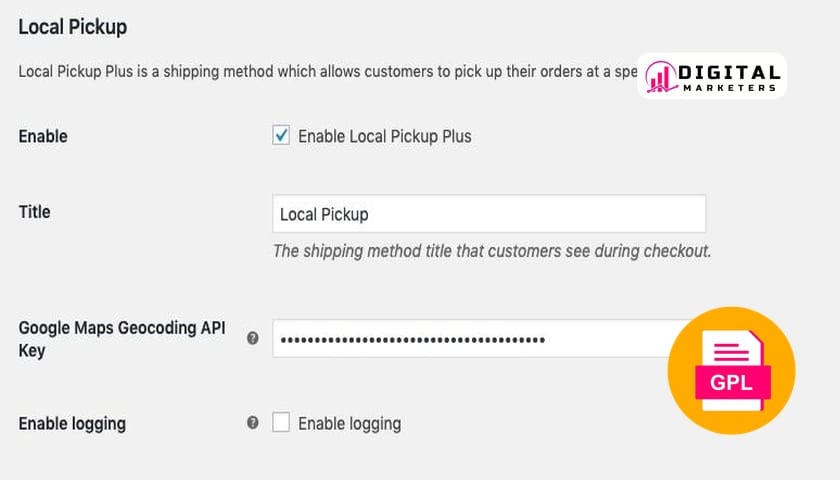Click the checkmark in Enable Local Pickup Plus box
840x480 pixels.
coord(281,135)
